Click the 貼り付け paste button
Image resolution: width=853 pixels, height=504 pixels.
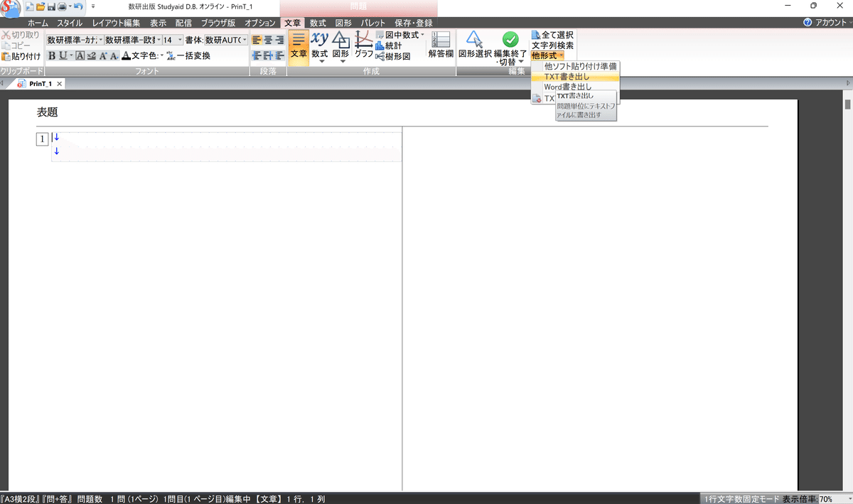tap(21, 55)
